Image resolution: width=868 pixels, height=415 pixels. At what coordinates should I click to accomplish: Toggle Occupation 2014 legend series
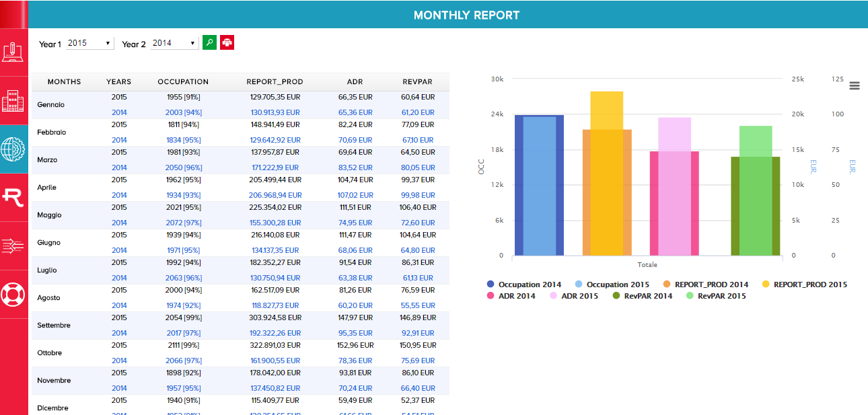click(x=523, y=285)
